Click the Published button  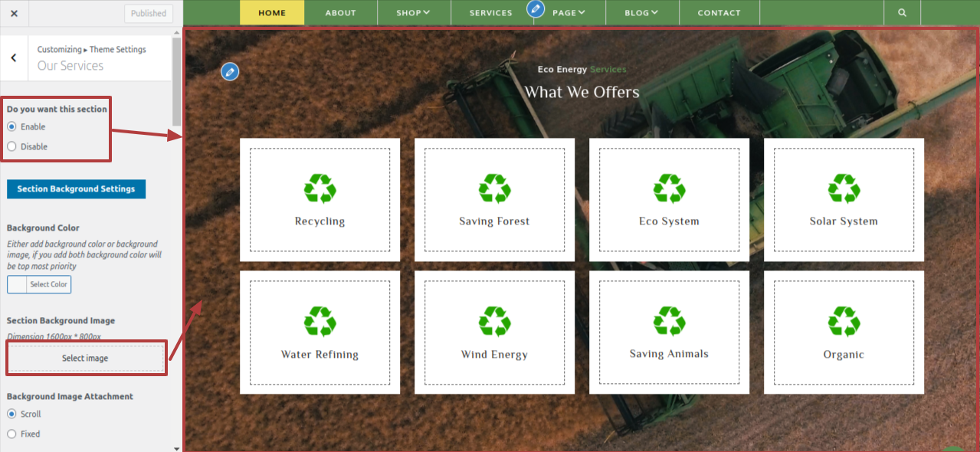149,13
